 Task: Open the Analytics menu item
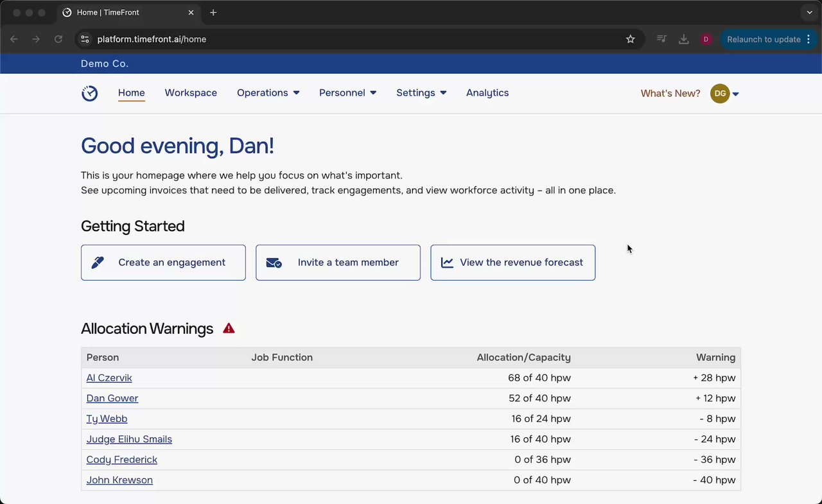(x=487, y=93)
